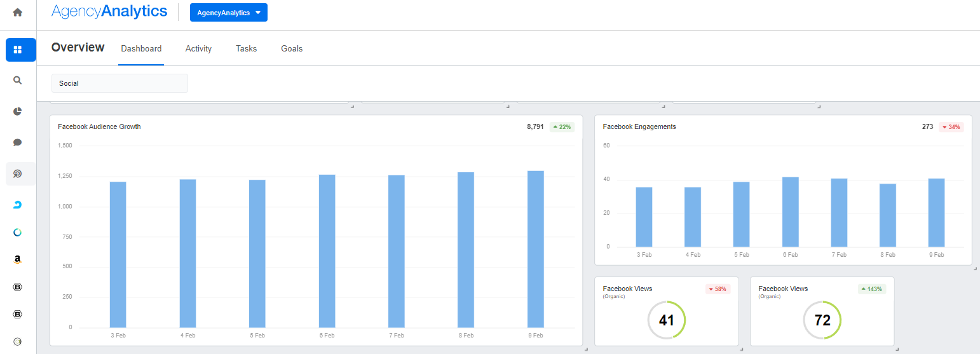Open the Tasks tab
980x354 pixels.
click(x=246, y=48)
